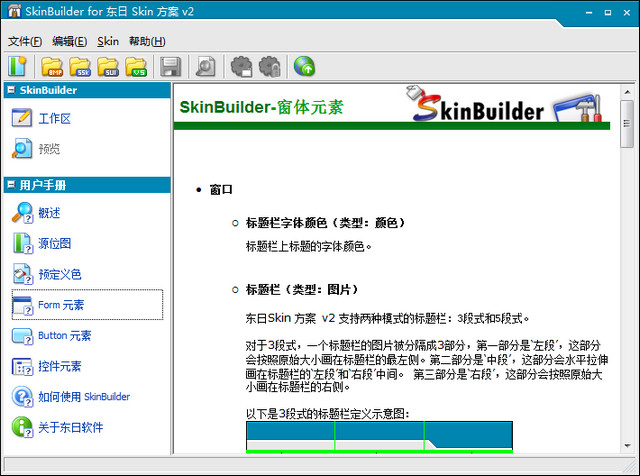Image resolution: width=640 pixels, height=476 pixels.
Task: Click the 3段式 title bar diagram
Action: (379, 437)
